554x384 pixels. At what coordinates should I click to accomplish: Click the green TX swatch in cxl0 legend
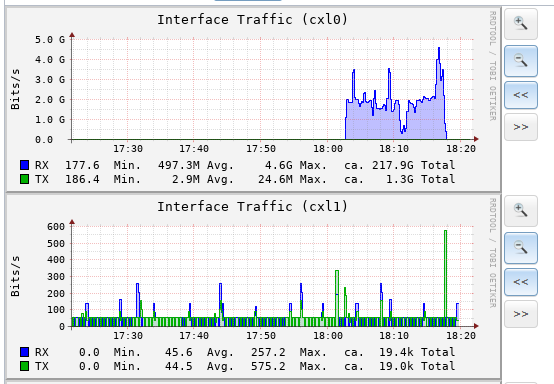[x=24, y=179]
